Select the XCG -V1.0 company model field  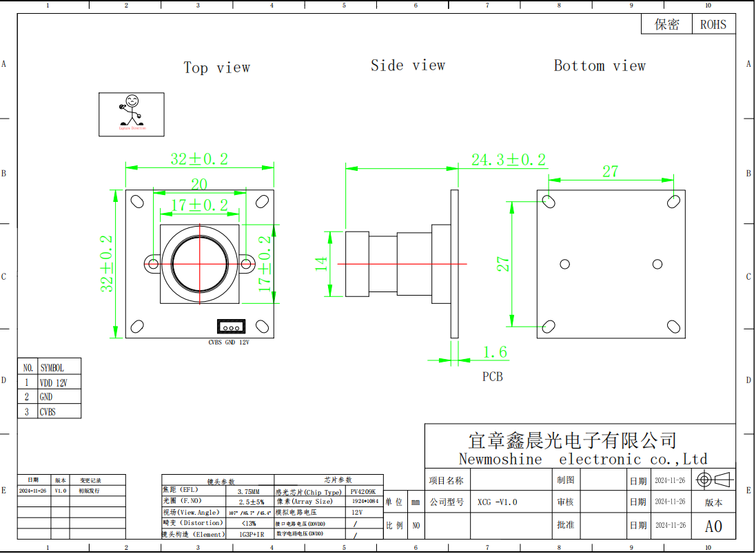(497, 502)
